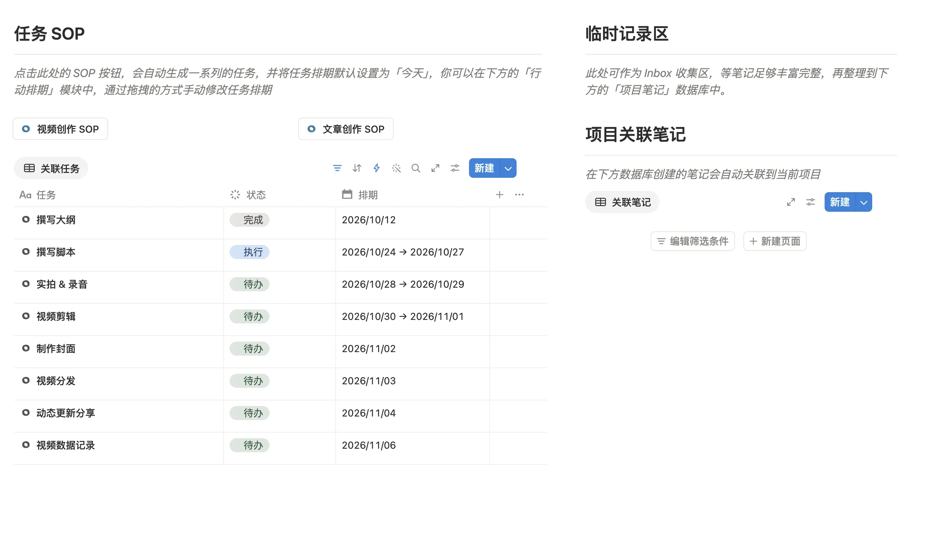Click the filter icon in 关联任务 toolbar
The image size is (945, 560).
click(337, 168)
